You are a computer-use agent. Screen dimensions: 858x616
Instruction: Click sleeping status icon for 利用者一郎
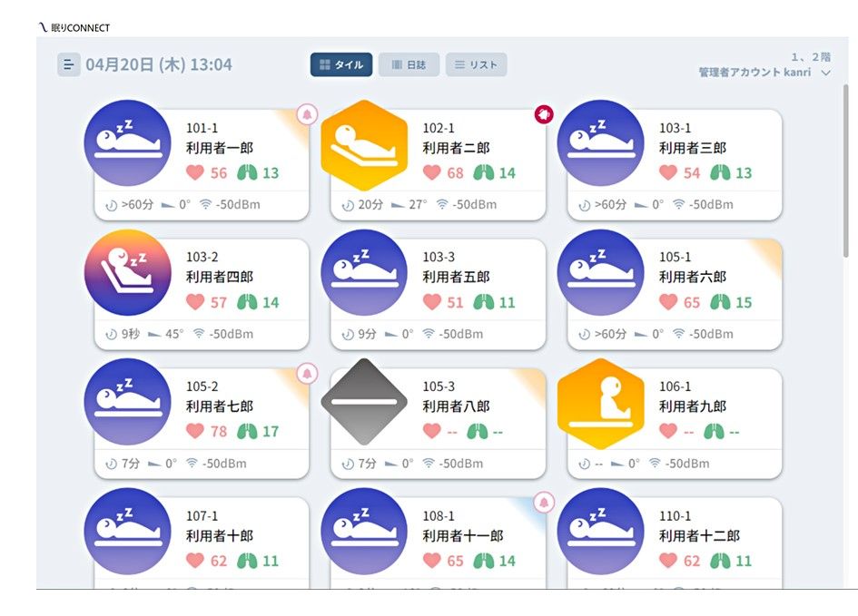point(127,143)
